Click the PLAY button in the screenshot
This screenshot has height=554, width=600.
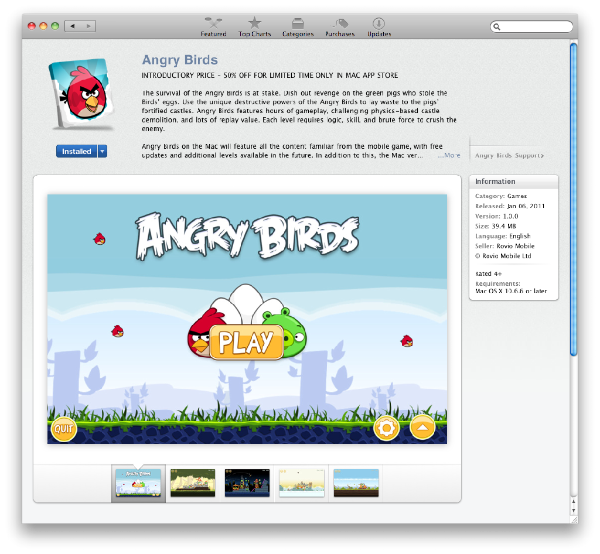pos(246,342)
